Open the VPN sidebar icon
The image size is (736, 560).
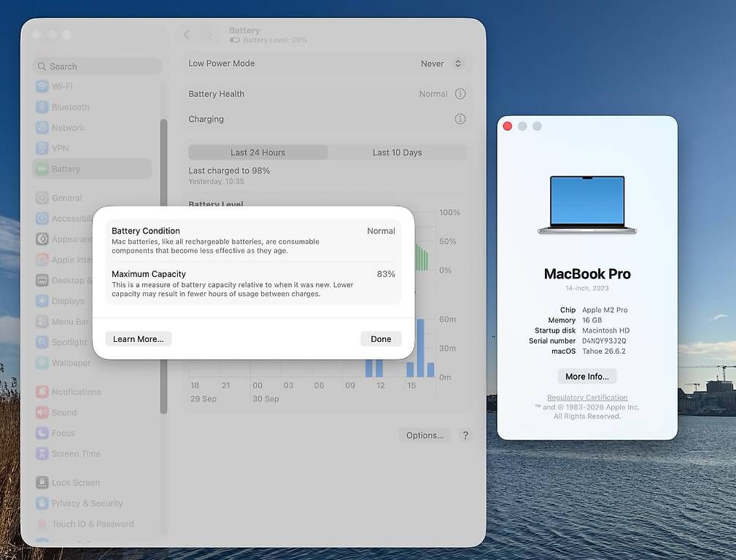click(42, 148)
